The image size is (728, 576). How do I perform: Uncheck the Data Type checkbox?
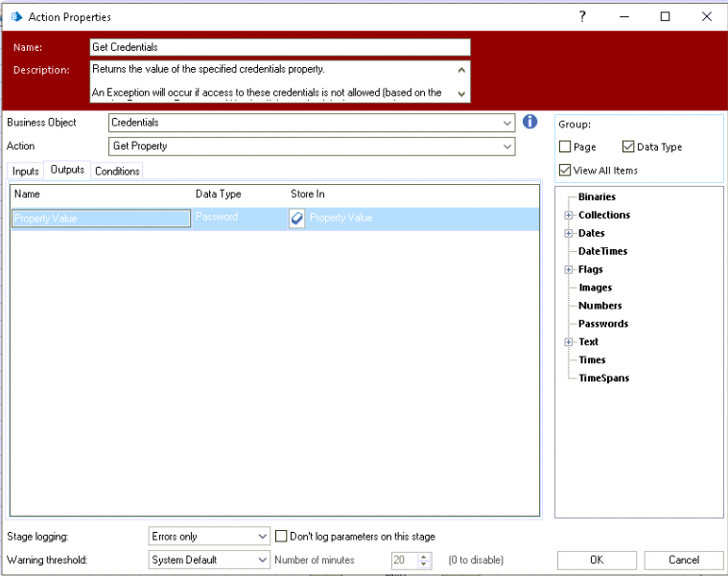tap(628, 147)
